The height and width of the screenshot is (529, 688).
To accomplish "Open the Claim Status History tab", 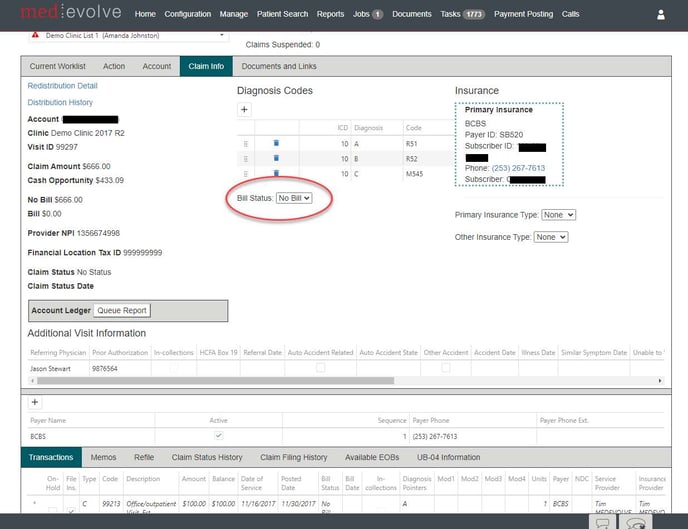I will click(207, 457).
